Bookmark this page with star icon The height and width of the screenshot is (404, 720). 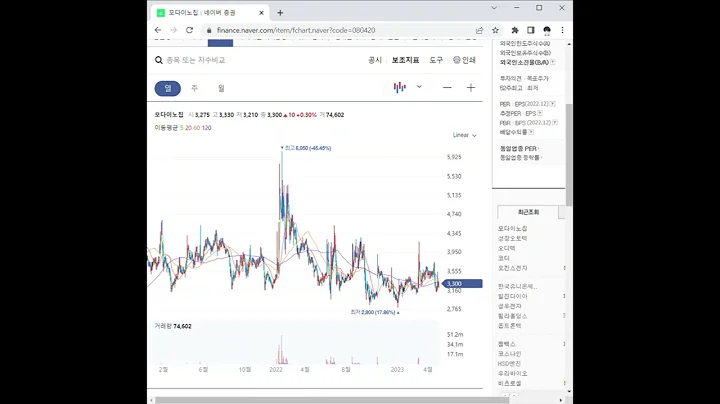495,30
